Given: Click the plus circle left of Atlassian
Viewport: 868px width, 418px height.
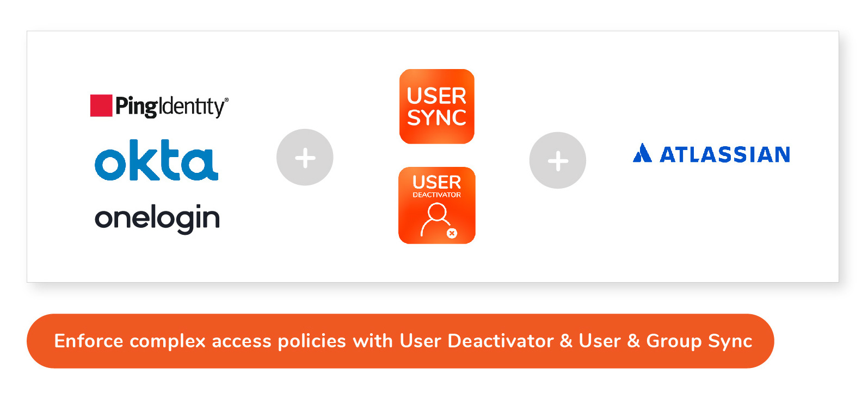Looking at the screenshot, I should pos(557,160).
